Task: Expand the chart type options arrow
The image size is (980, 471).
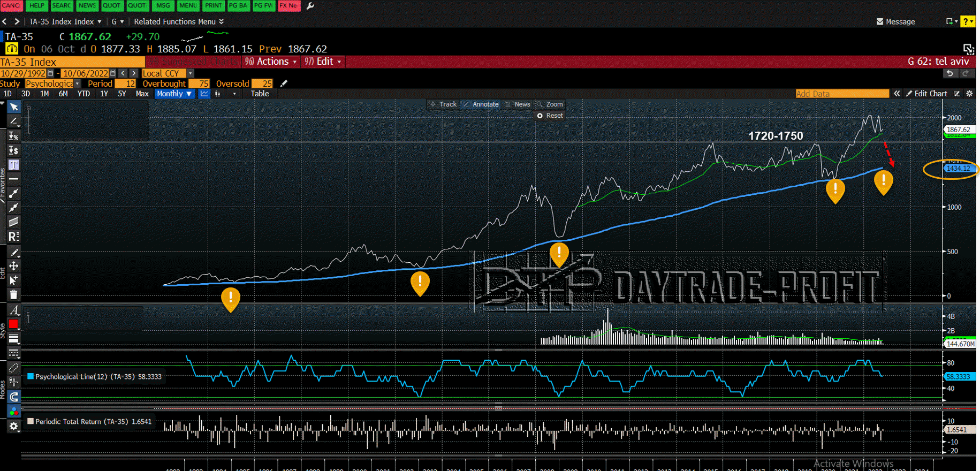Action: coord(234,94)
